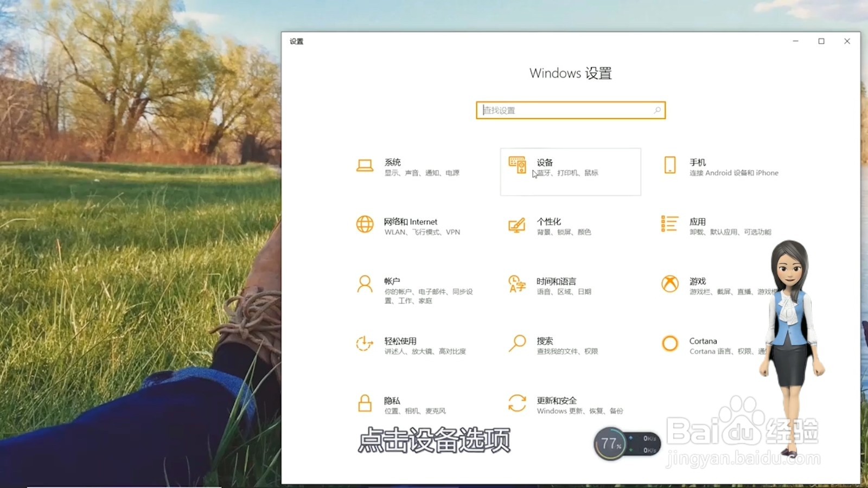Image resolution: width=868 pixels, height=488 pixels.
Task: Click the Windows 更新、恢复、备份 description
Action: coord(580,411)
